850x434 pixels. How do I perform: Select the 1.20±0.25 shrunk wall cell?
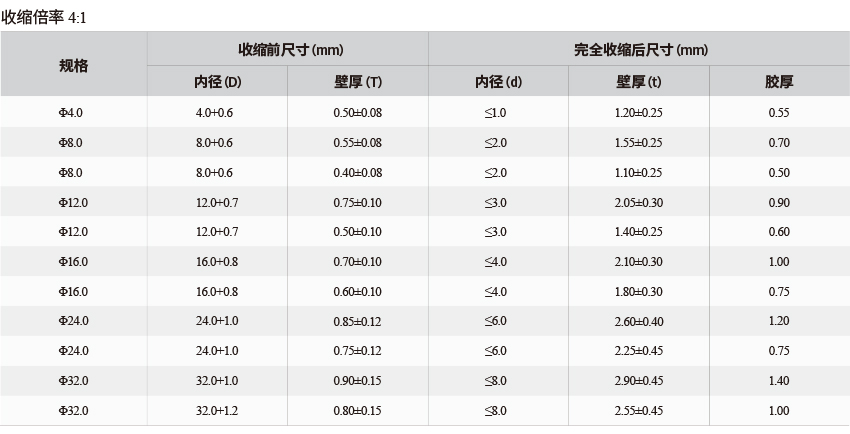point(638,113)
